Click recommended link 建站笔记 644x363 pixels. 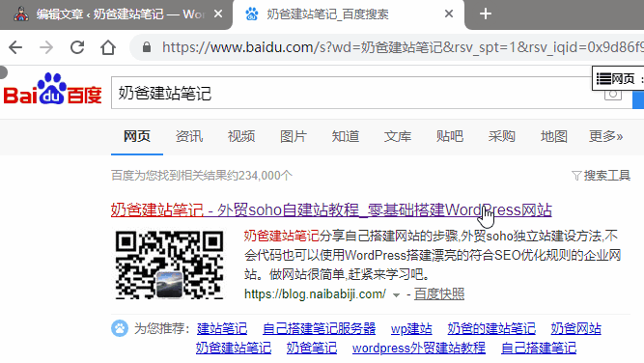pyautogui.click(x=222, y=329)
